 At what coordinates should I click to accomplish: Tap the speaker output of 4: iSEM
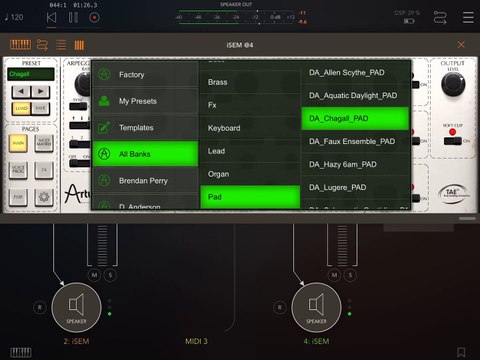click(x=316, y=307)
